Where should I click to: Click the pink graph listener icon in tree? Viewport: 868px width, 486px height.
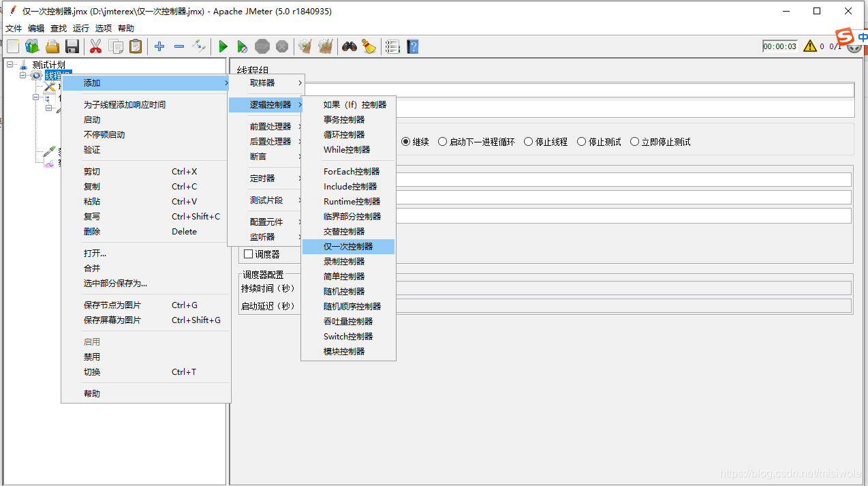49,163
